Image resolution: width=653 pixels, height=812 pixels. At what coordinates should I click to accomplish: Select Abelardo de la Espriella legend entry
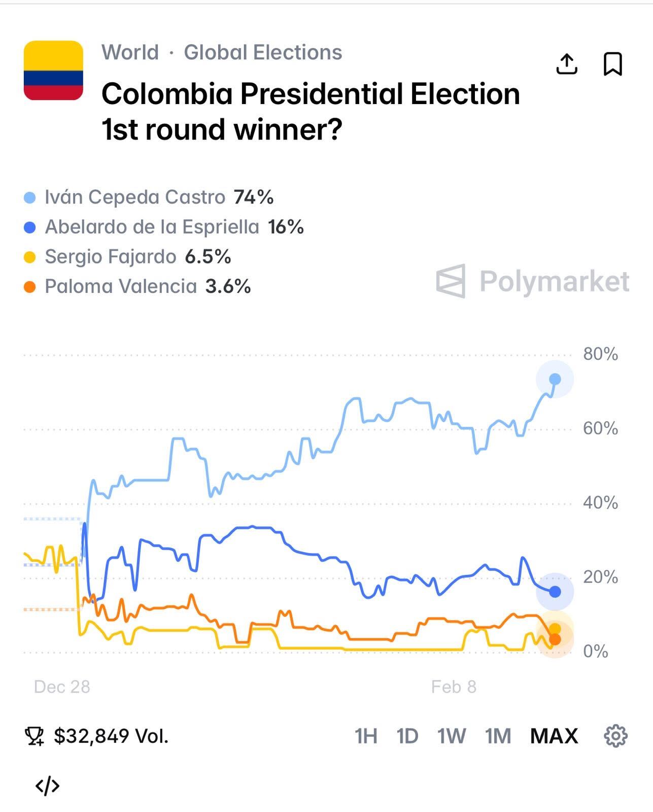point(152,227)
